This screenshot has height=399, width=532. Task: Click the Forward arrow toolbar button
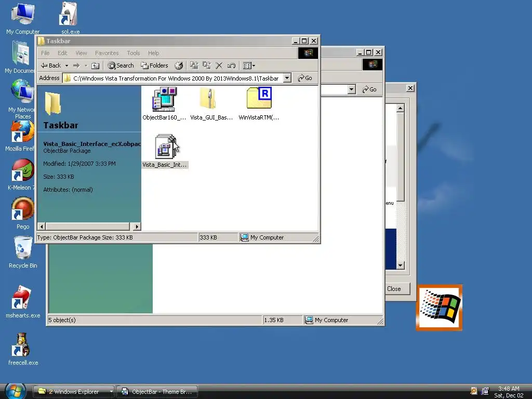click(x=76, y=65)
